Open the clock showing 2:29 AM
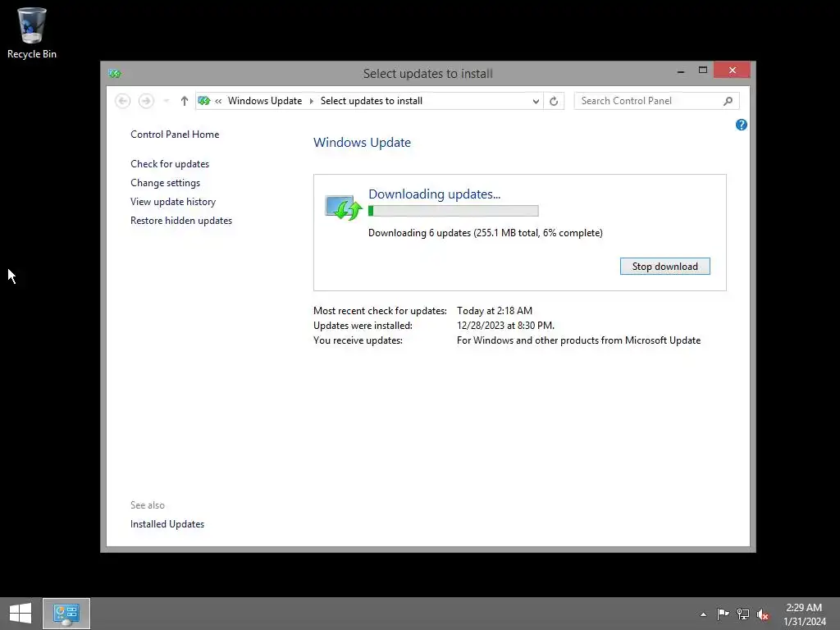This screenshot has height=630, width=840. [804, 614]
